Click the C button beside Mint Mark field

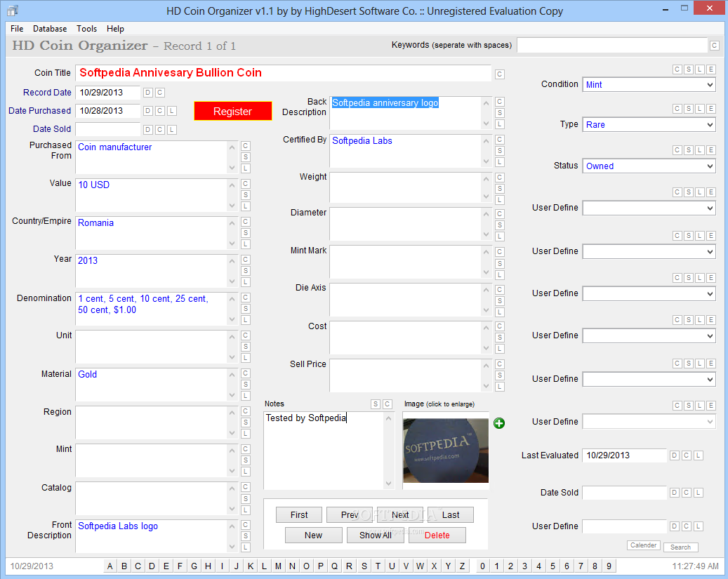(500, 252)
